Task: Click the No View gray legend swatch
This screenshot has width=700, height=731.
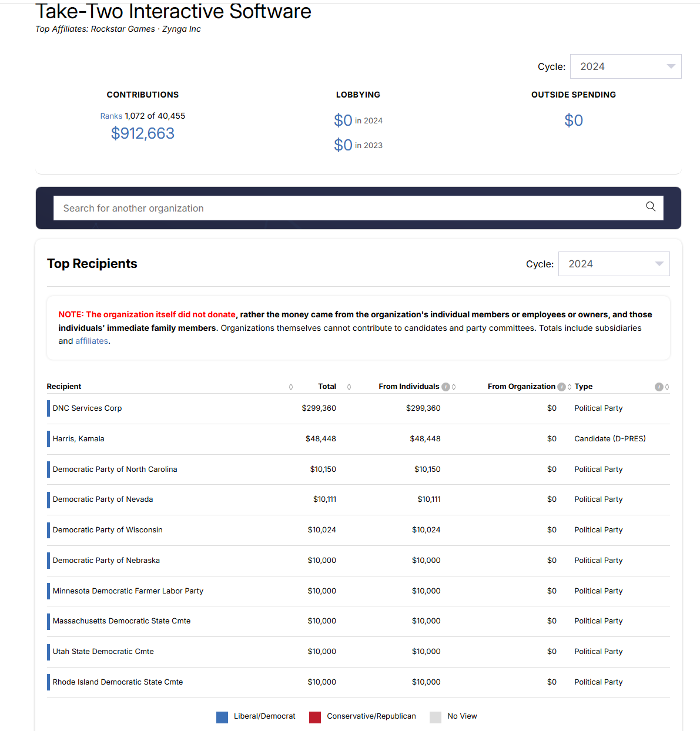Action: (x=436, y=717)
